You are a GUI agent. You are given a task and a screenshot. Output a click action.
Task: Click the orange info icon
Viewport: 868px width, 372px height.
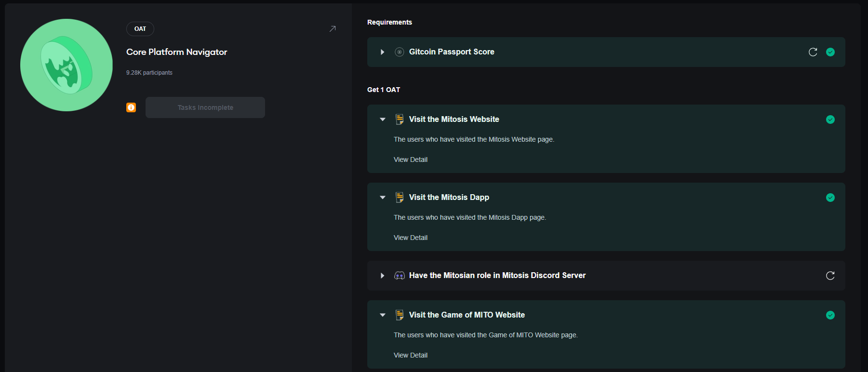131,107
